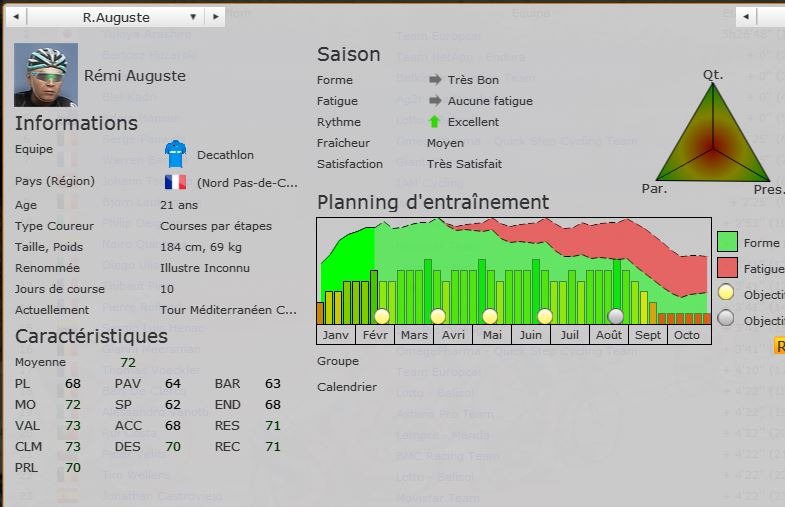
Task: Click the MO stat value 72
Action: (x=73, y=404)
